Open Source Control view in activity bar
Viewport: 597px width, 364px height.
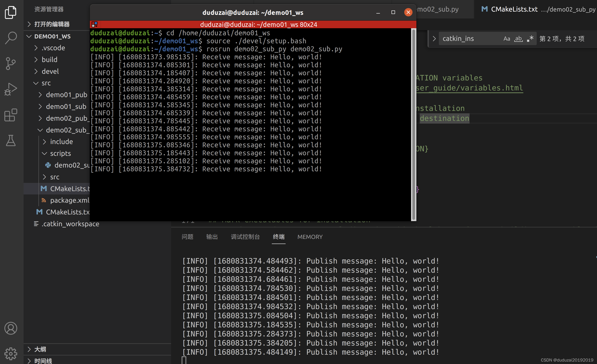click(x=11, y=64)
